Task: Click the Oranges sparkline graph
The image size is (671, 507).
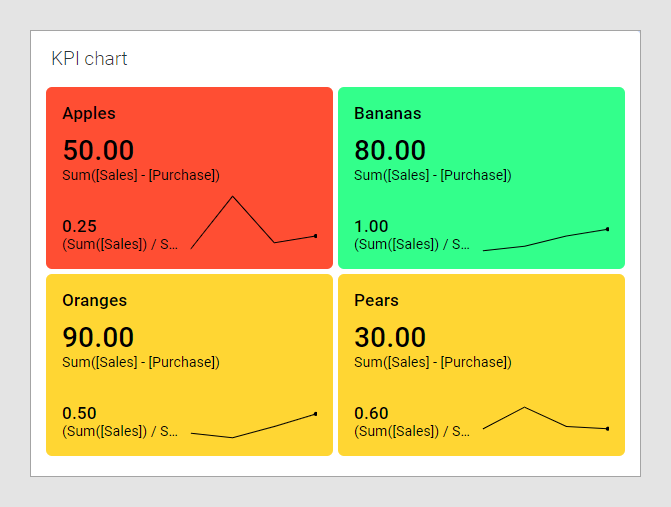Action: coord(253,426)
